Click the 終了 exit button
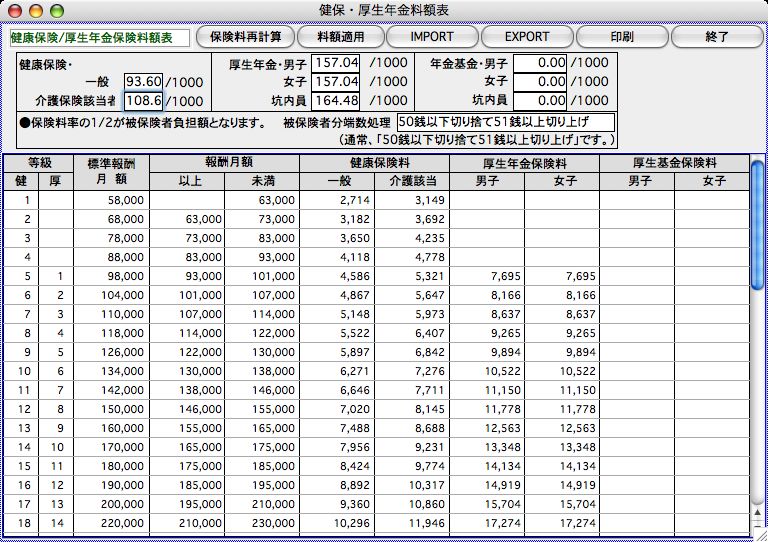Viewport: 768px width, 542px height. click(x=717, y=37)
